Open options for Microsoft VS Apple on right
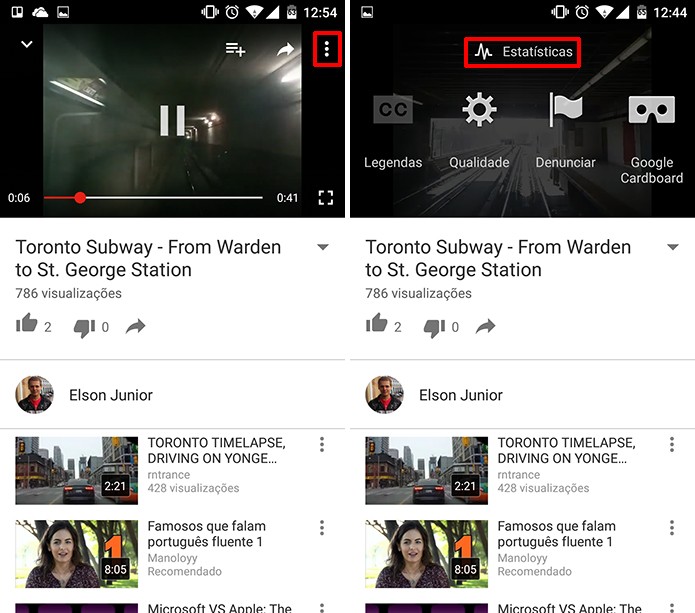This screenshot has width=695, height=613. click(x=672, y=608)
